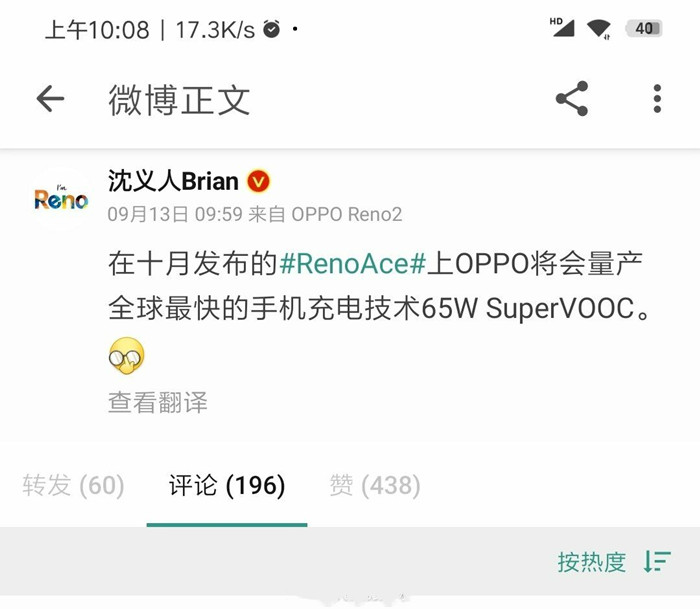Tap the sort order icon
700x609 pixels.
(657, 561)
